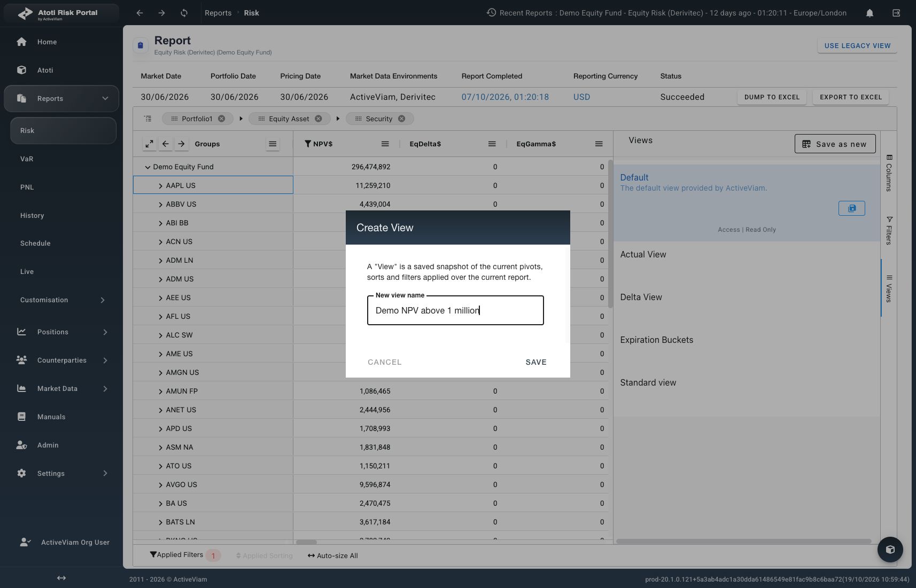Click CANCEL in the Create View dialog
Image resolution: width=916 pixels, height=588 pixels.
[x=385, y=362]
